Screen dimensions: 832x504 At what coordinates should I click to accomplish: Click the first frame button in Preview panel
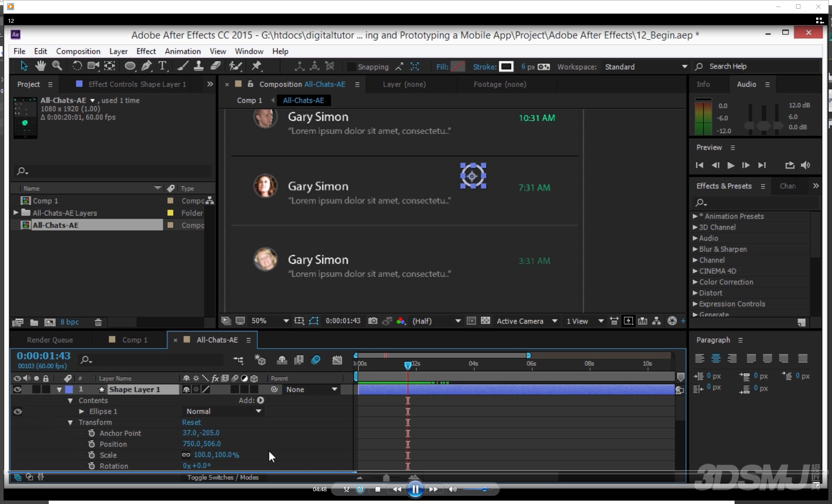[x=699, y=165]
